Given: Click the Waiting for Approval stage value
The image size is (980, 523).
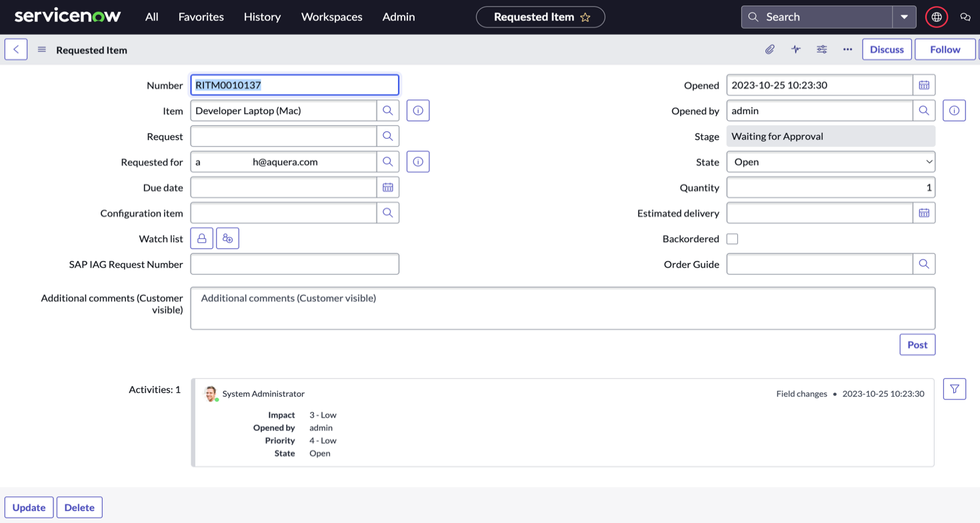Looking at the screenshot, I should (x=831, y=136).
